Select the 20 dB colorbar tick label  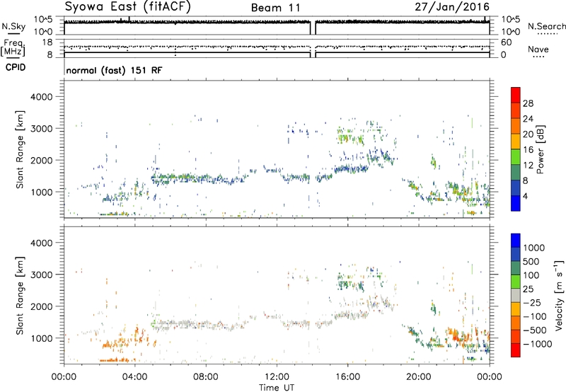528,134
